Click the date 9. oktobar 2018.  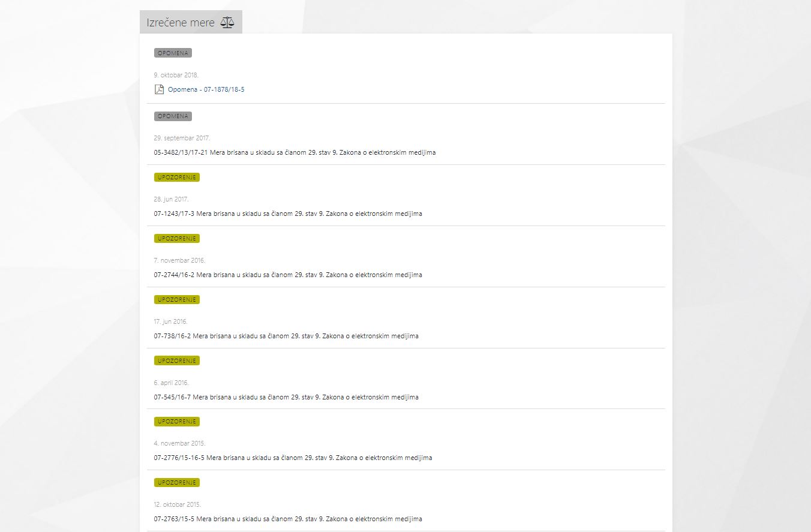click(176, 76)
